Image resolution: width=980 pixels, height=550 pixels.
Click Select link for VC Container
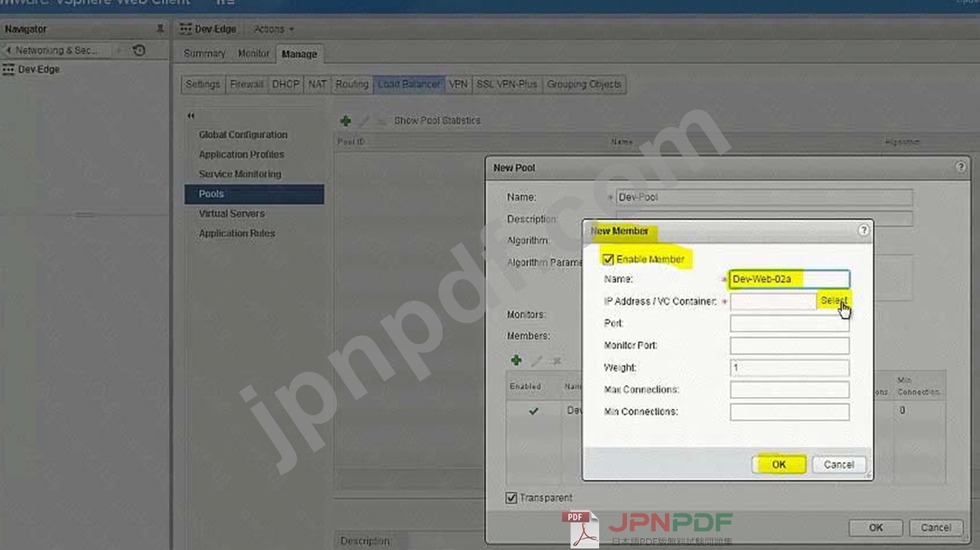pos(834,301)
